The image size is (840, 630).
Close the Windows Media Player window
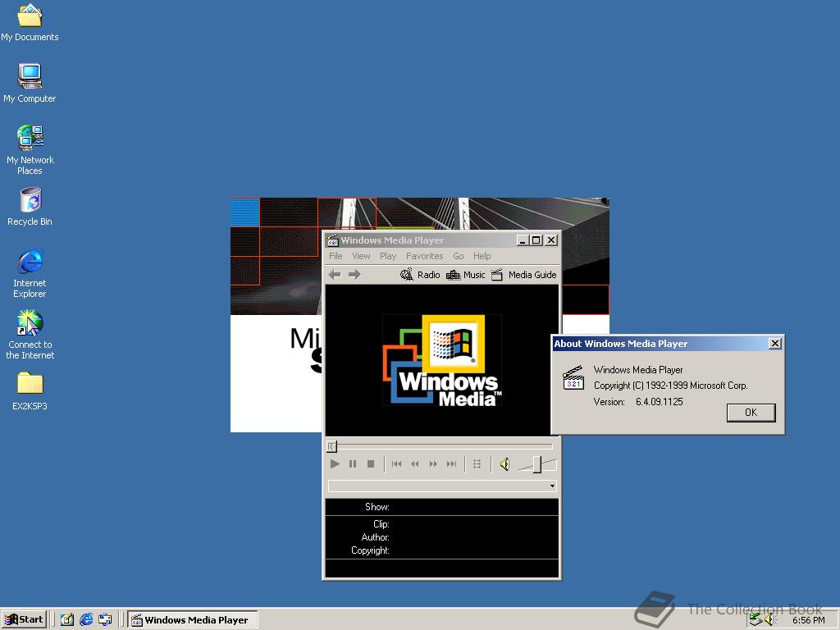pos(551,240)
